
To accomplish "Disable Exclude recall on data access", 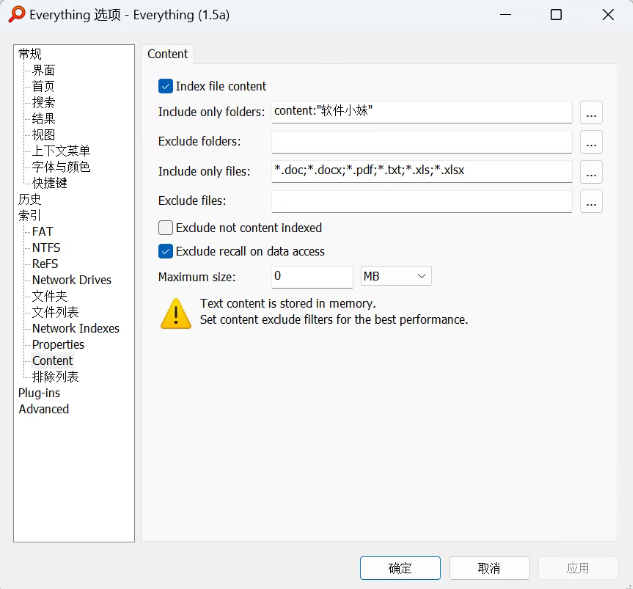I will tap(166, 252).
